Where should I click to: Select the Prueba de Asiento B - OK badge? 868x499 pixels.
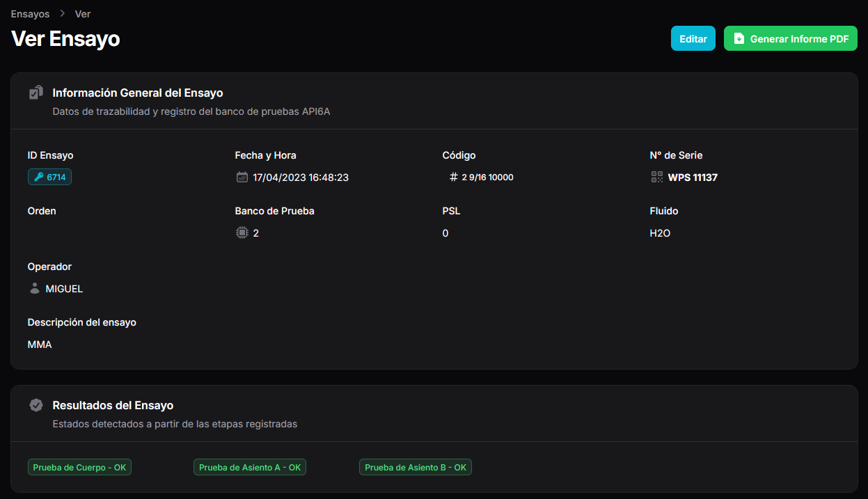416,468
